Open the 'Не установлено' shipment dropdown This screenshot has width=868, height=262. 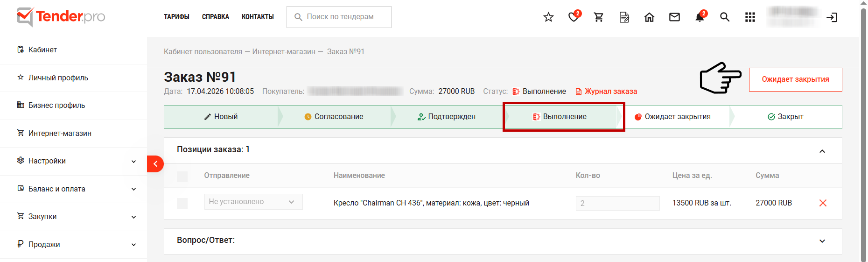pos(253,202)
